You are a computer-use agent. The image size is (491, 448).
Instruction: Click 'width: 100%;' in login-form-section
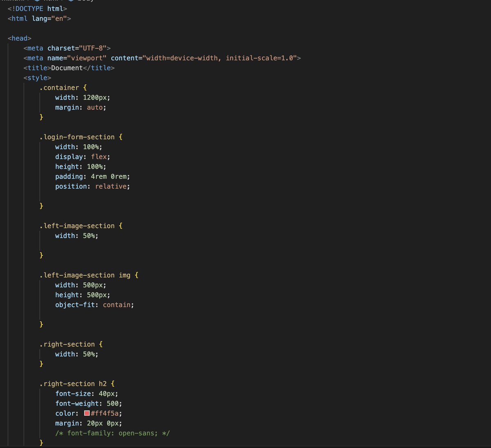click(79, 147)
